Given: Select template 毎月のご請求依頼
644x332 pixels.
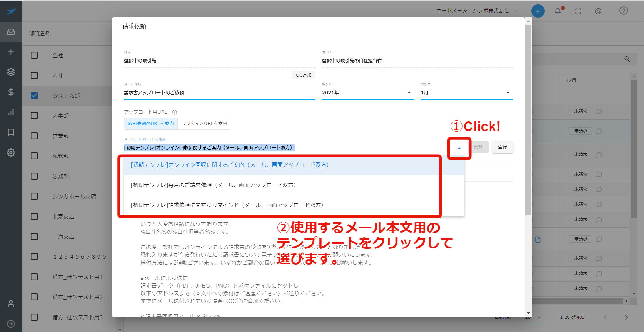Looking at the screenshot, I should point(294,185).
